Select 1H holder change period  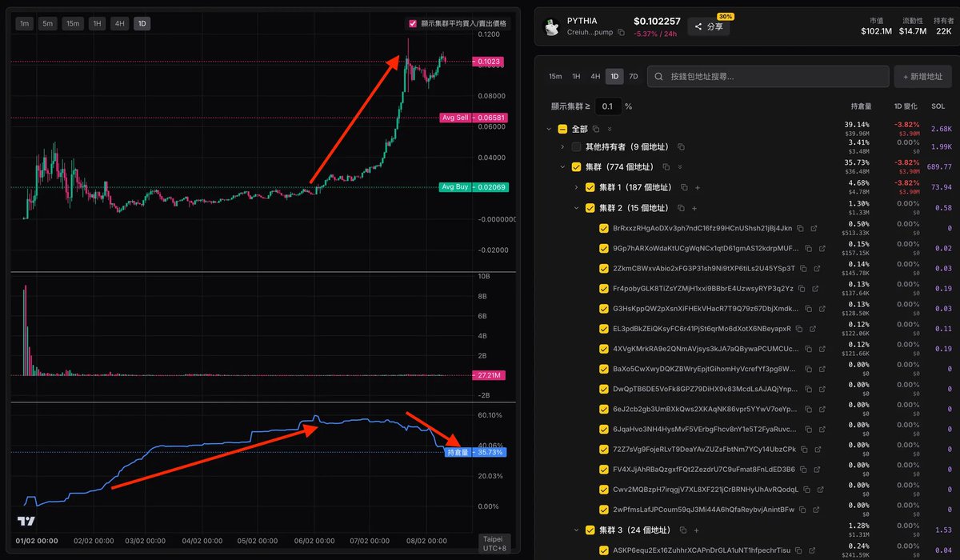(576, 77)
